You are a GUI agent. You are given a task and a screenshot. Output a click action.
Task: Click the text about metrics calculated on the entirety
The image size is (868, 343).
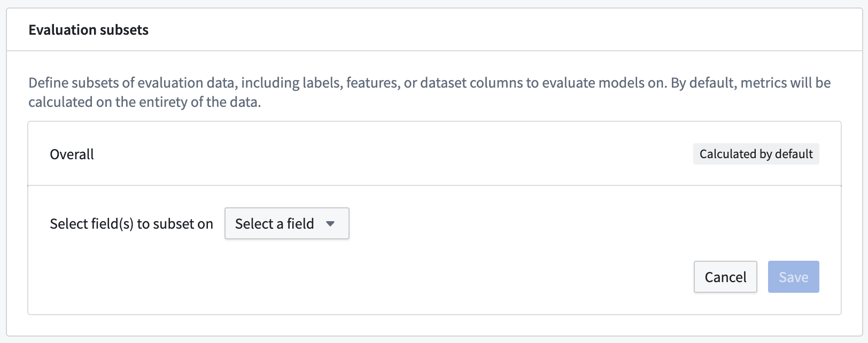(145, 102)
